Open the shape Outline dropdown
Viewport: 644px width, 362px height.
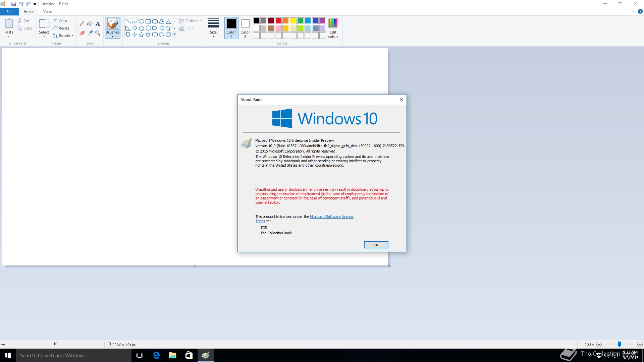click(x=191, y=21)
